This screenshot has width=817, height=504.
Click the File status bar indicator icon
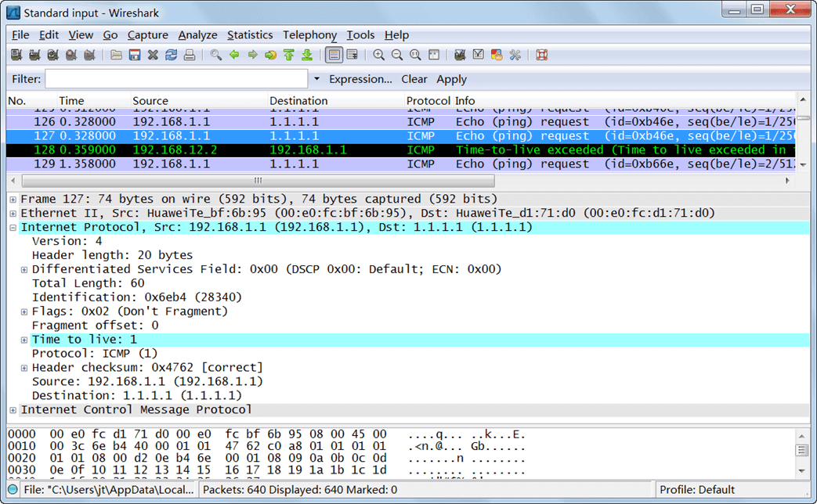[13, 489]
